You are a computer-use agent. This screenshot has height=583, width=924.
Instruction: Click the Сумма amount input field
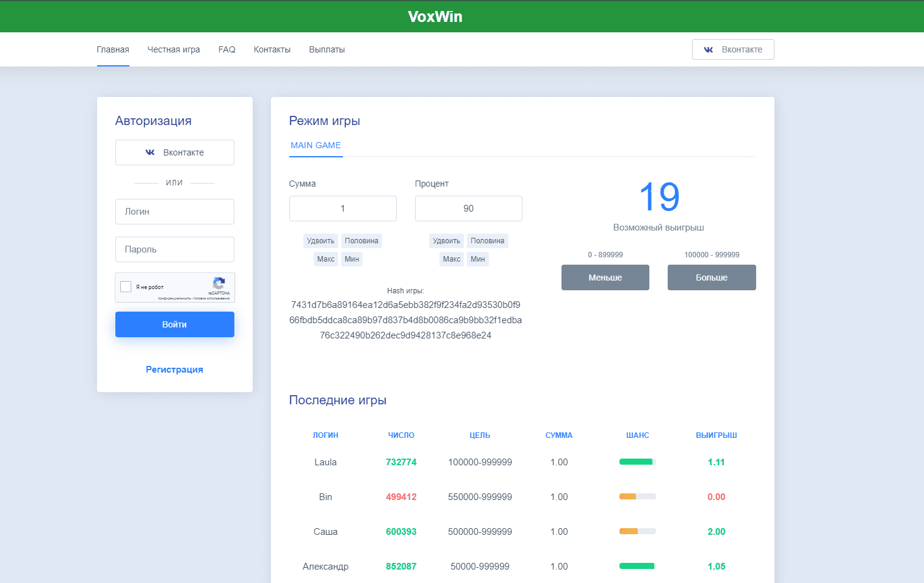(342, 209)
